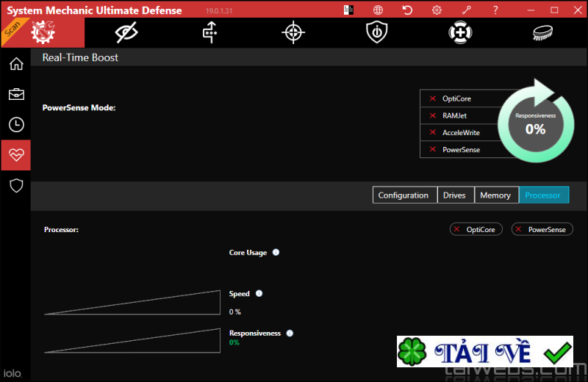
Task: Click the Processor: label
Action: [x=61, y=229]
